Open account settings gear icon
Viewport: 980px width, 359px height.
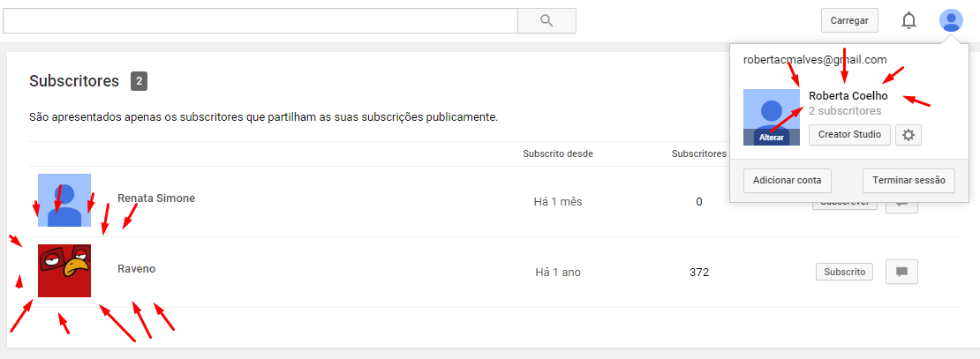908,135
